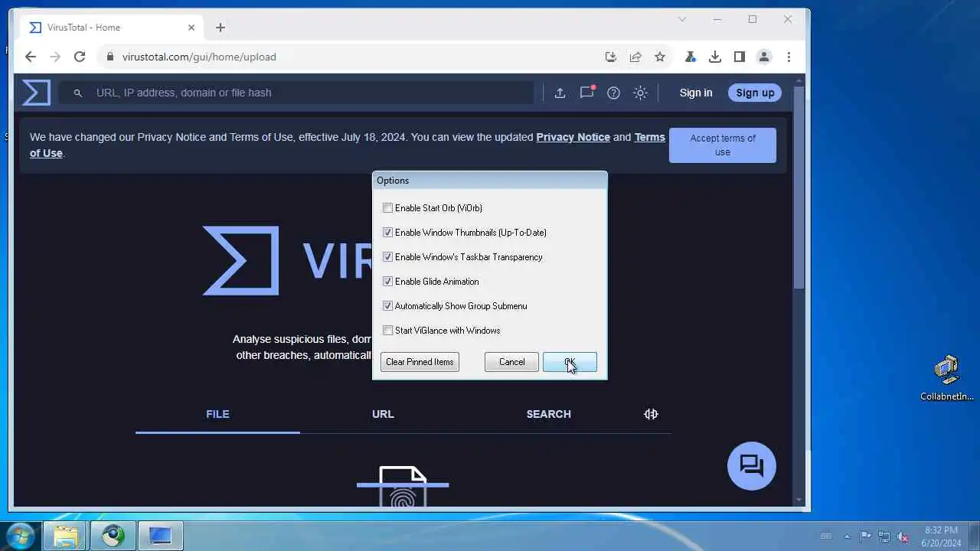Reload the VirusTotal page
Viewport: 980px width, 551px height.
(x=79, y=57)
